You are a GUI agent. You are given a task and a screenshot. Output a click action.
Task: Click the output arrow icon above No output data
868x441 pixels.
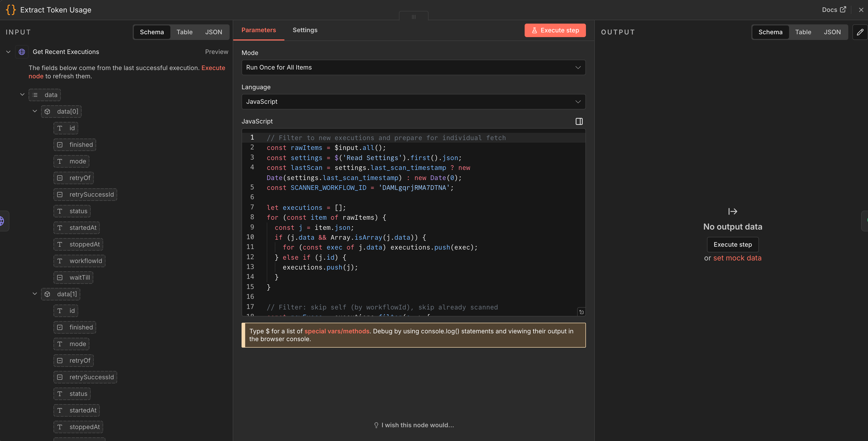[x=732, y=211]
